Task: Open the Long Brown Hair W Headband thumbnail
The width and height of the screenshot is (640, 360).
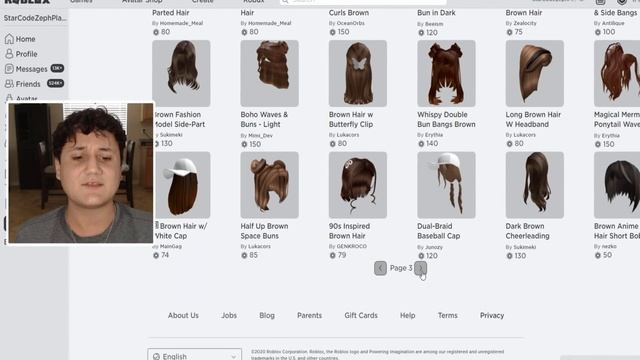Action: click(535, 73)
